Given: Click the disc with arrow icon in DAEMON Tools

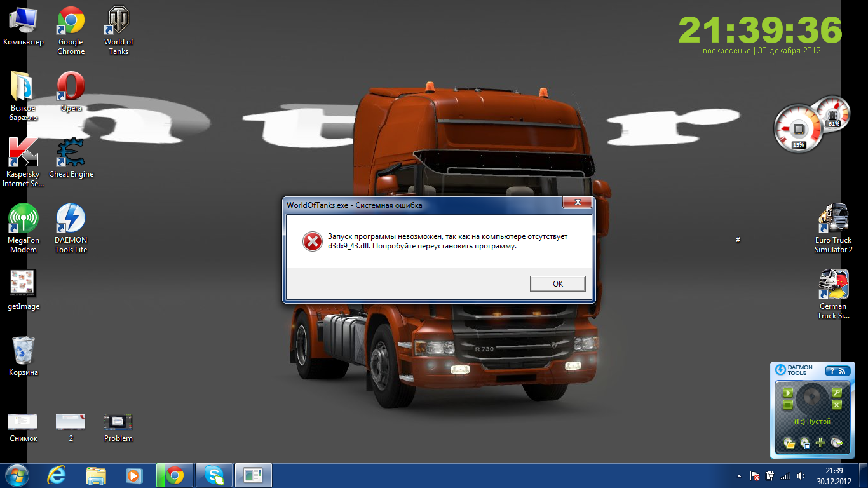Looking at the screenshot, I should [836, 443].
